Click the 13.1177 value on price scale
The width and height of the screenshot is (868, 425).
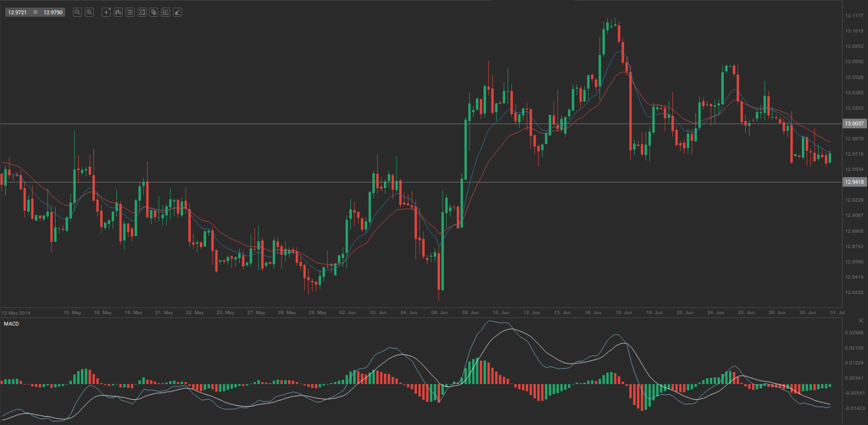(x=854, y=16)
